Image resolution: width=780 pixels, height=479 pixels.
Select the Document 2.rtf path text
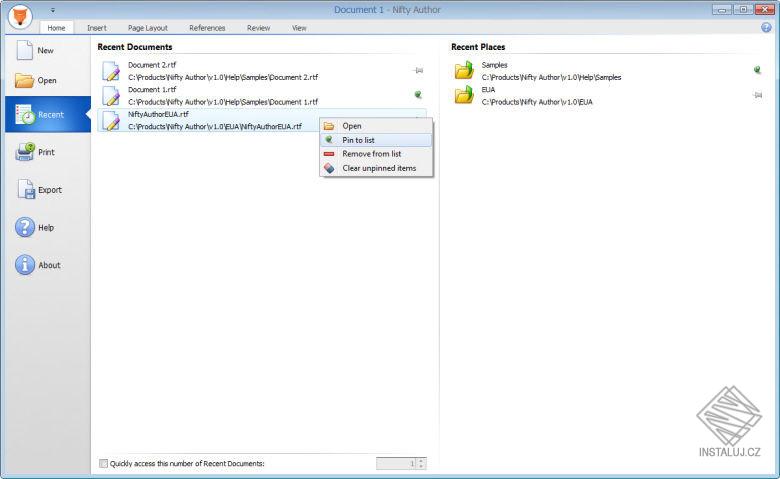click(x=223, y=77)
